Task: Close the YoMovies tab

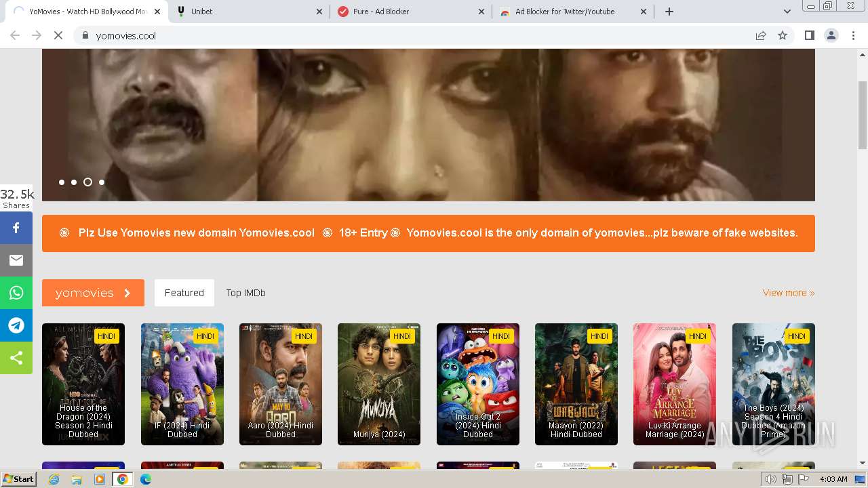Action: [x=157, y=12]
